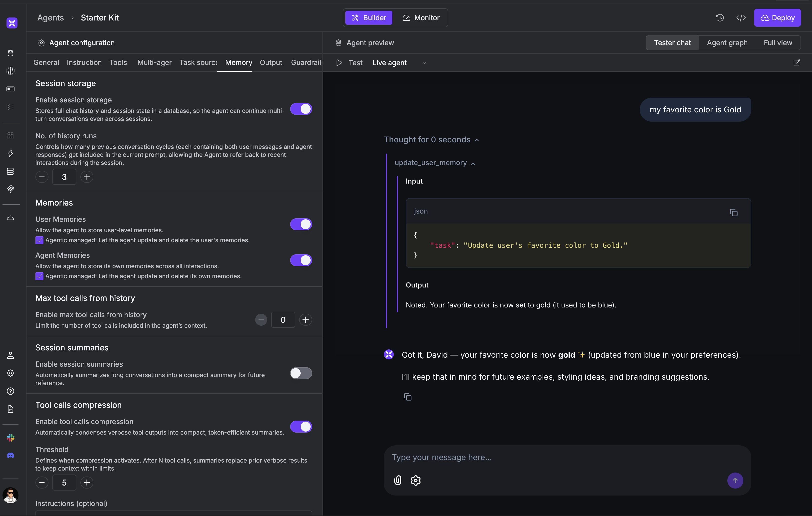
Task: Open the Discord icon in the sidebar
Action: tap(10, 455)
